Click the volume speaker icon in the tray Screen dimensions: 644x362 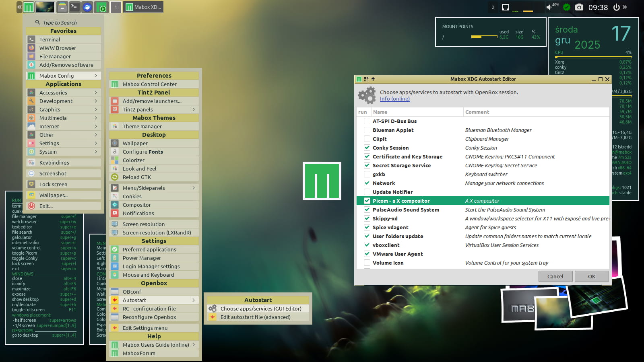coord(549,7)
